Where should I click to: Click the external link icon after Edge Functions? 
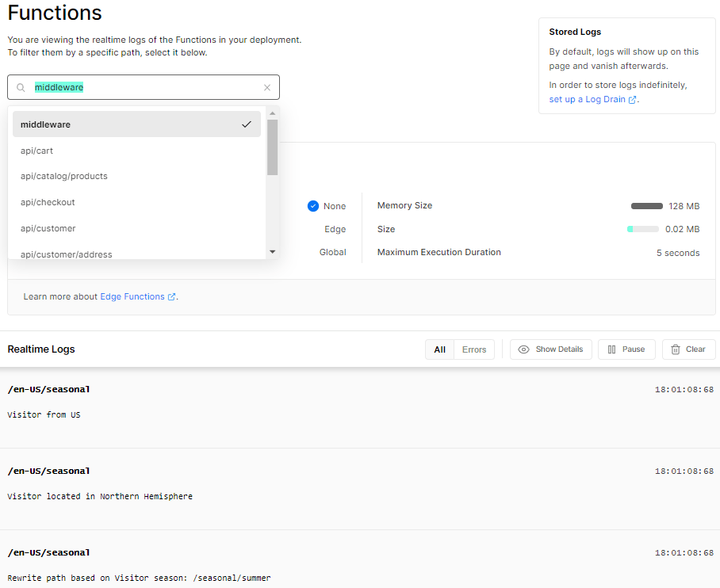[172, 297]
